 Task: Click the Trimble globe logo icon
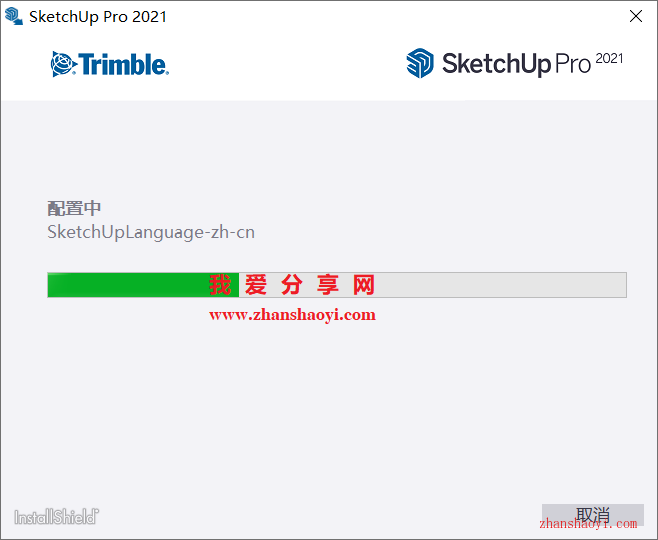pos(63,64)
